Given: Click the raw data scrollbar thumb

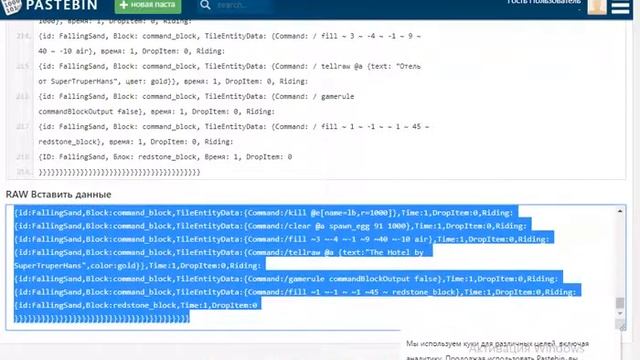Looking at the screenshot, I should (x=620, y=303).
